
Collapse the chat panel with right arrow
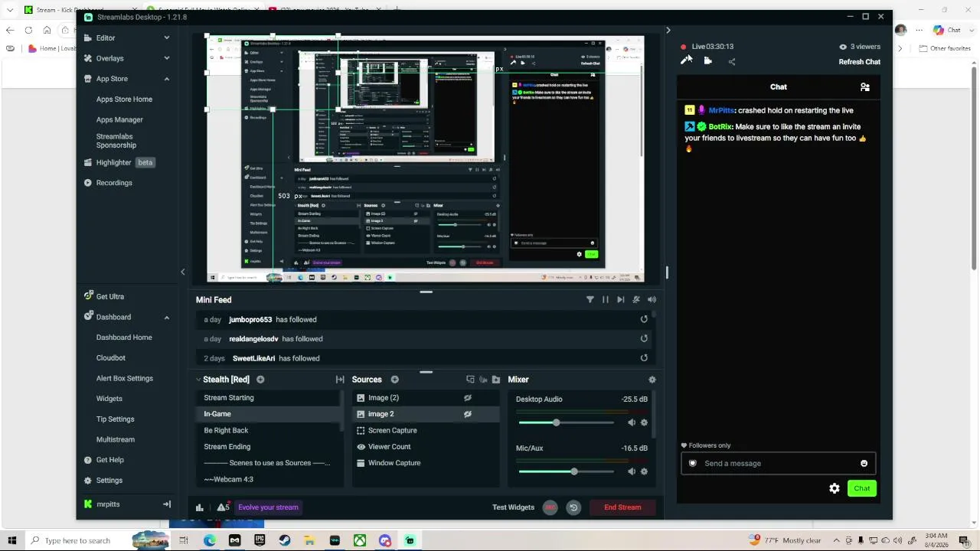(668, 31)
